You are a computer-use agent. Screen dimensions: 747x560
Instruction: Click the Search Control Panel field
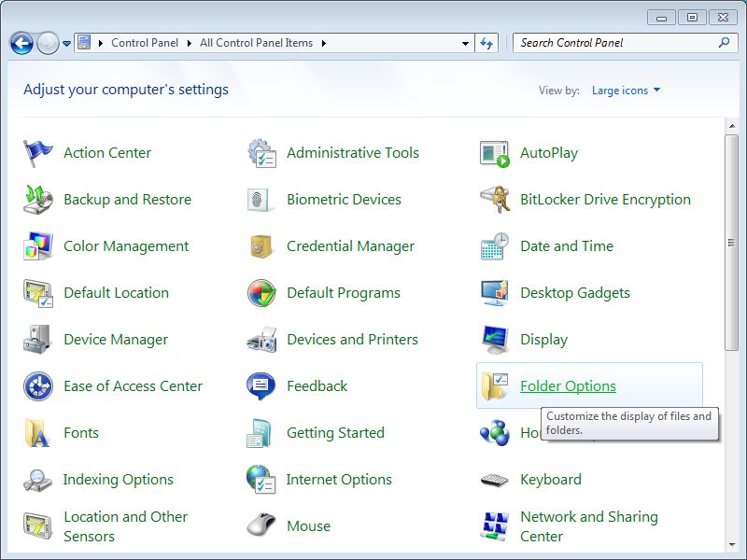(626, 43)
